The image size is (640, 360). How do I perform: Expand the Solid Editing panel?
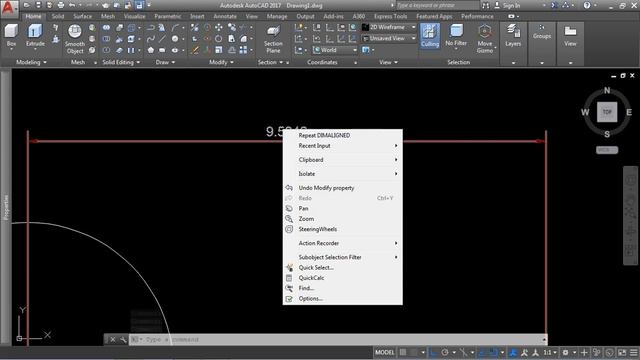pos(121,62)
